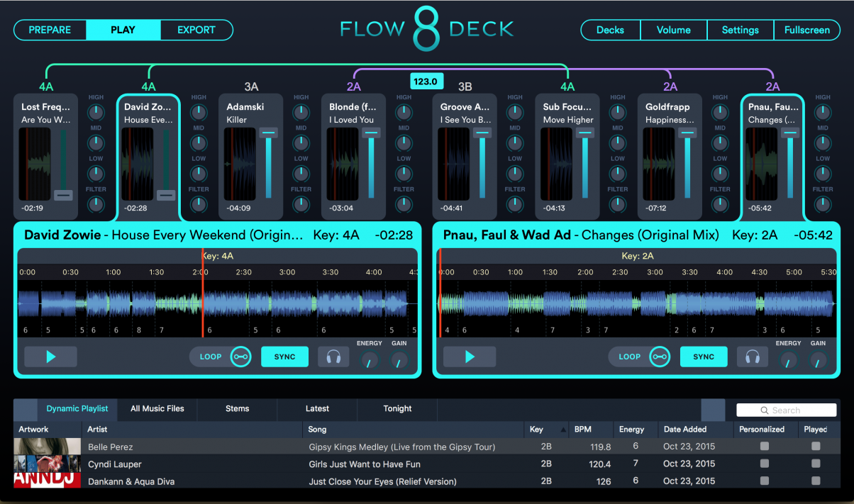This screenshot has height=504, width=854.
Task: Select Belle Perez artwork thumbnail
Action: click(x=48, y=447)
